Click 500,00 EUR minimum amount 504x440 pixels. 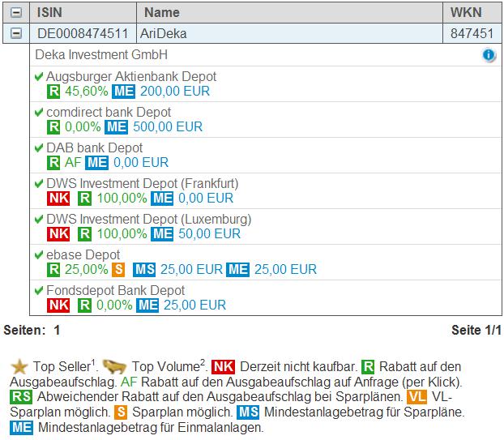(168, 127)
